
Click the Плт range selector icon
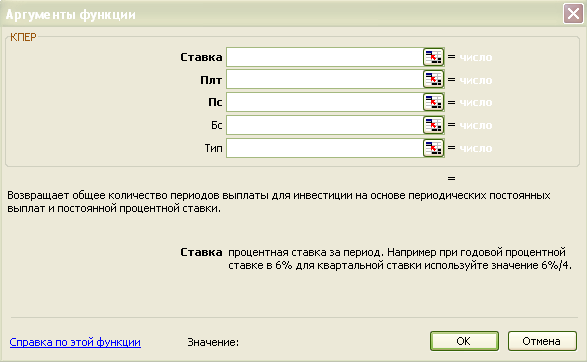pos(433,80)
